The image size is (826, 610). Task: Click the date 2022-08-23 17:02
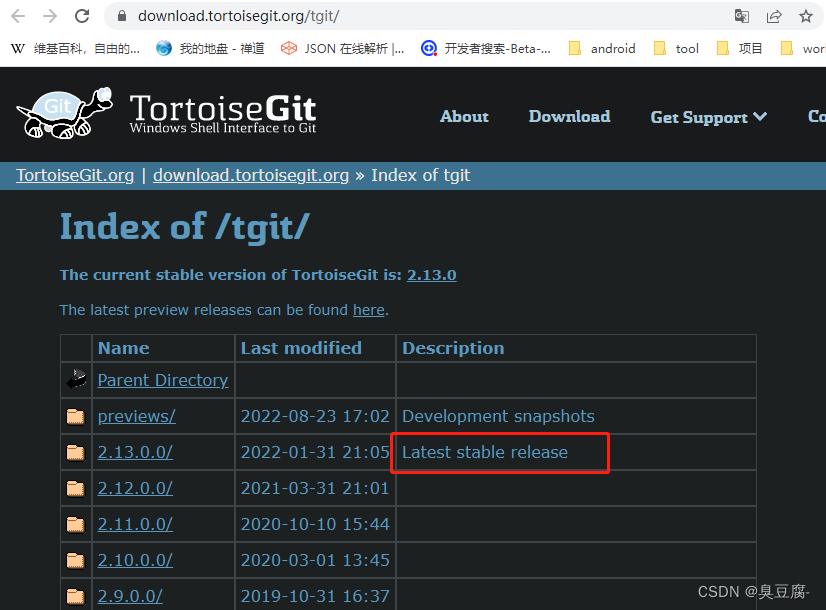315,416
